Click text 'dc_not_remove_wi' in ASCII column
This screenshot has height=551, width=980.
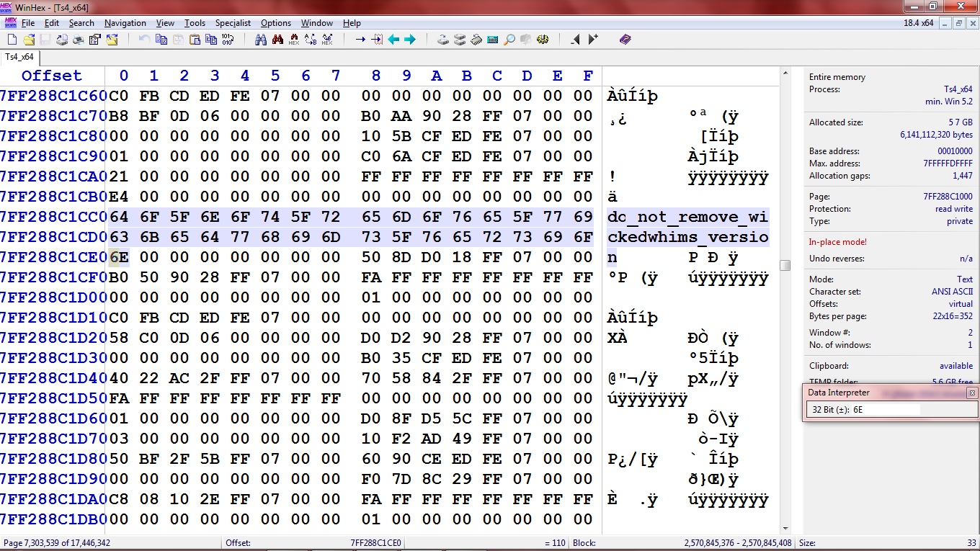point(688,217)
